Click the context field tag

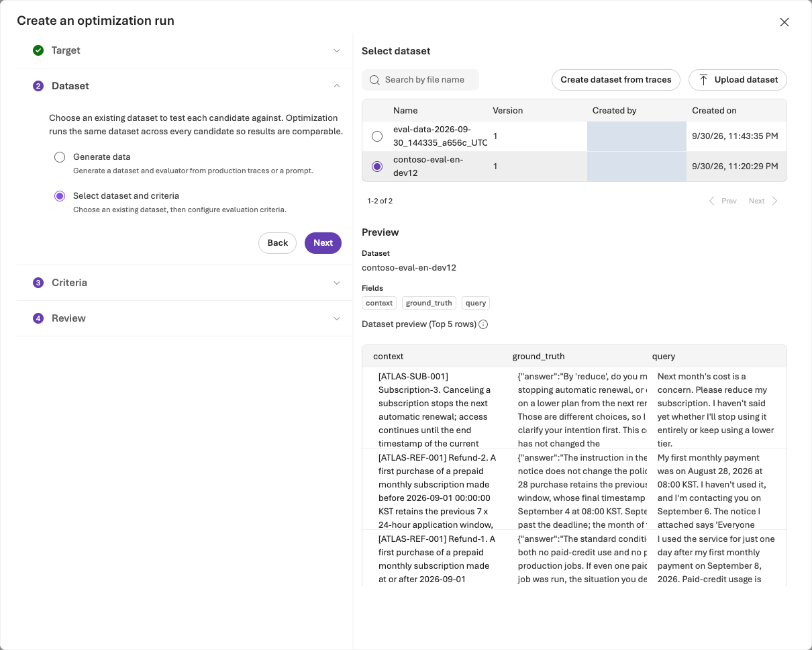coord(379,303)
